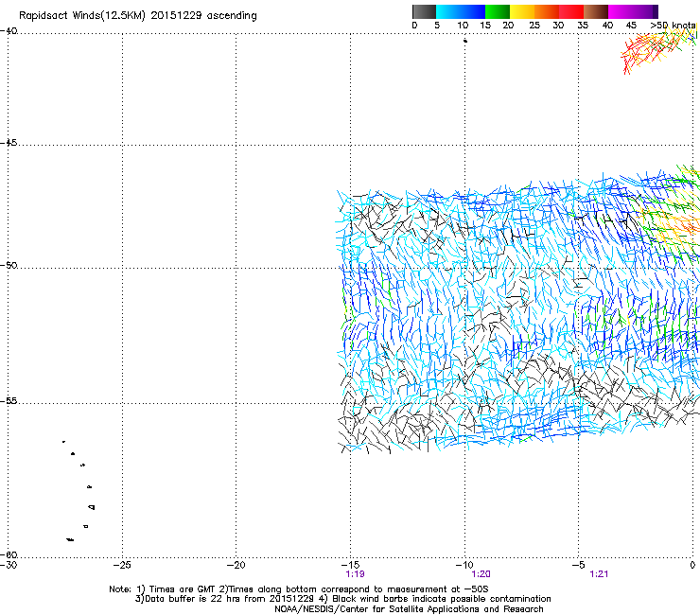Screen dimensions: 700x615
Task: Click the dark purple 45-50 knots segment
Action: tap(645, 11)
